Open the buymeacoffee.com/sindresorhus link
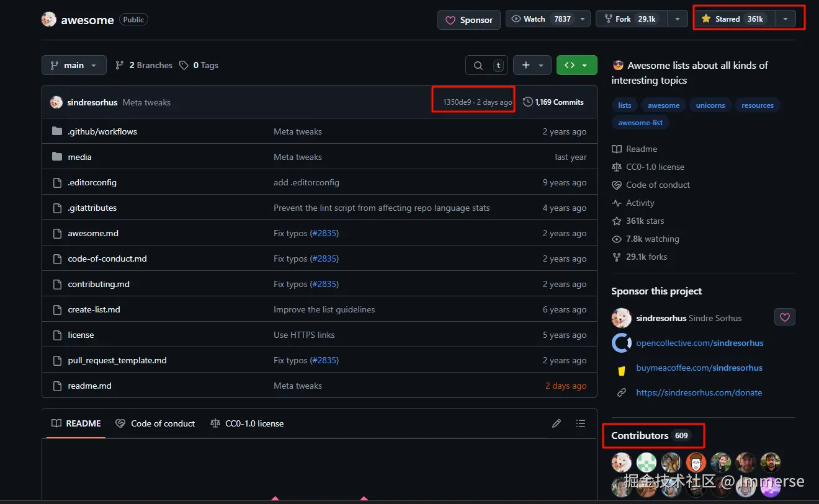The image size is (819, 504). 699,368
